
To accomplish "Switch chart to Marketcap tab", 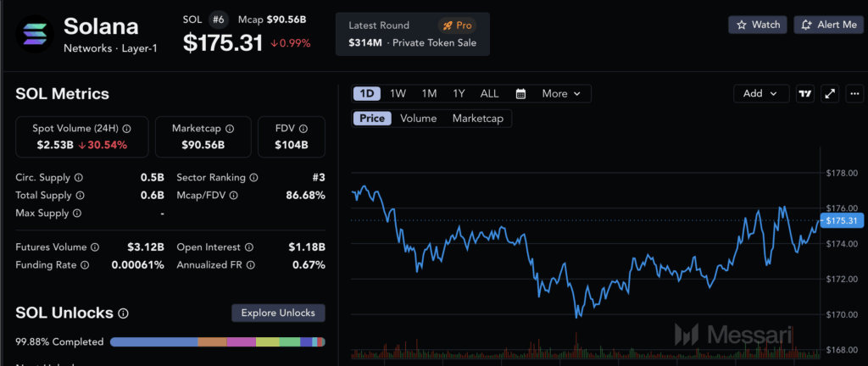I will tap(478, 119).
